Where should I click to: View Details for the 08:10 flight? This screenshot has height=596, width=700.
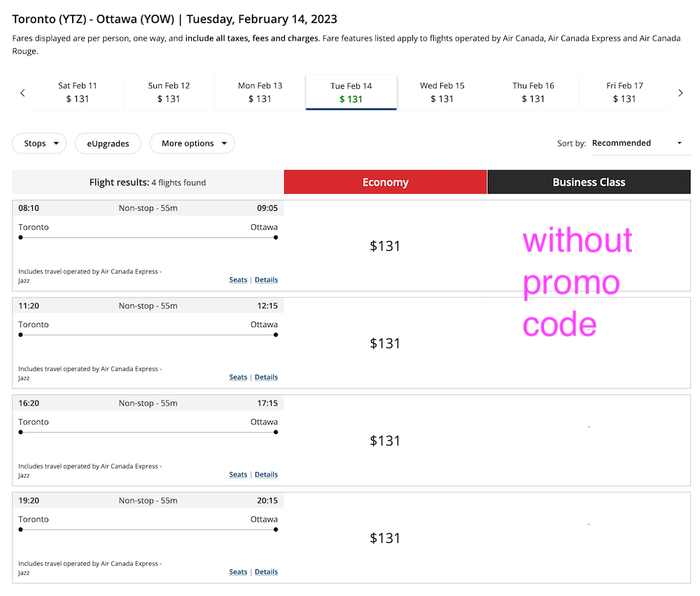pos(266,279)
